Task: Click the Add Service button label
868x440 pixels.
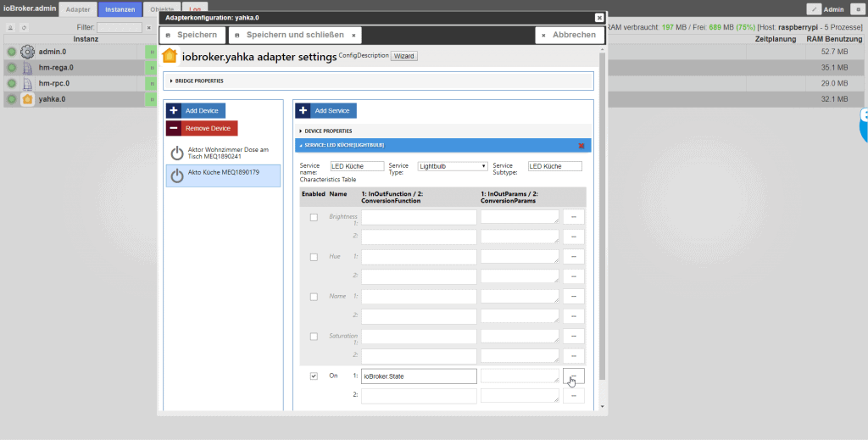Action: click(x=332, y=111)
